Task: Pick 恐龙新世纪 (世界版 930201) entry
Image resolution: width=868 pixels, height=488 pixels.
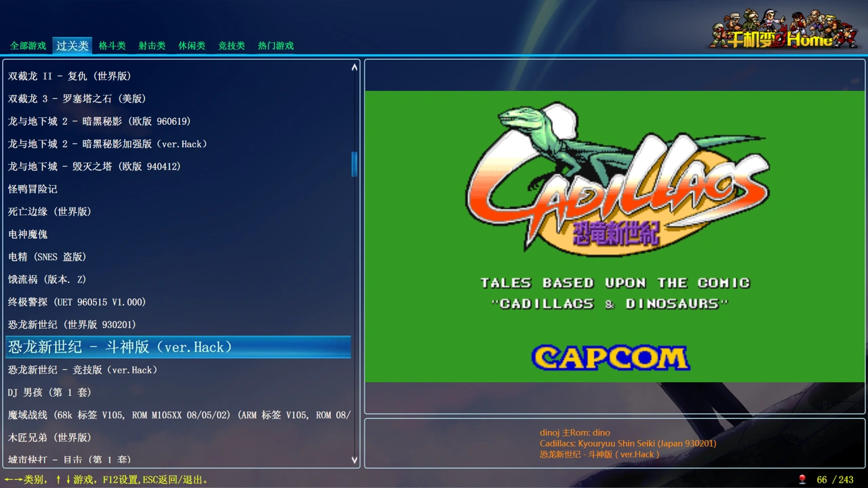Action: 72,325
